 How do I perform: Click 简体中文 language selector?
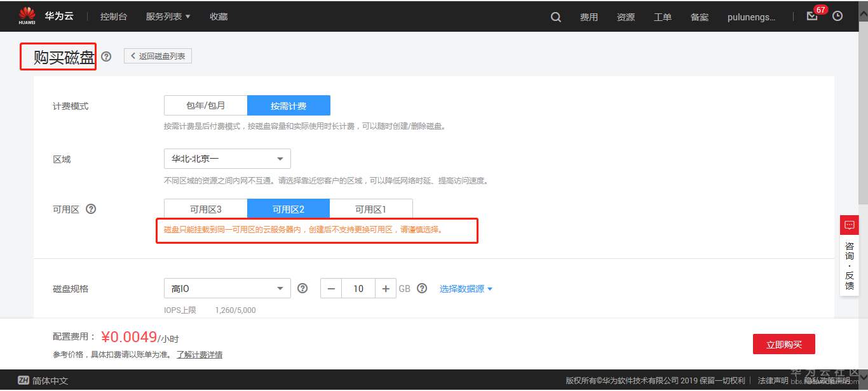coord(50,381)
